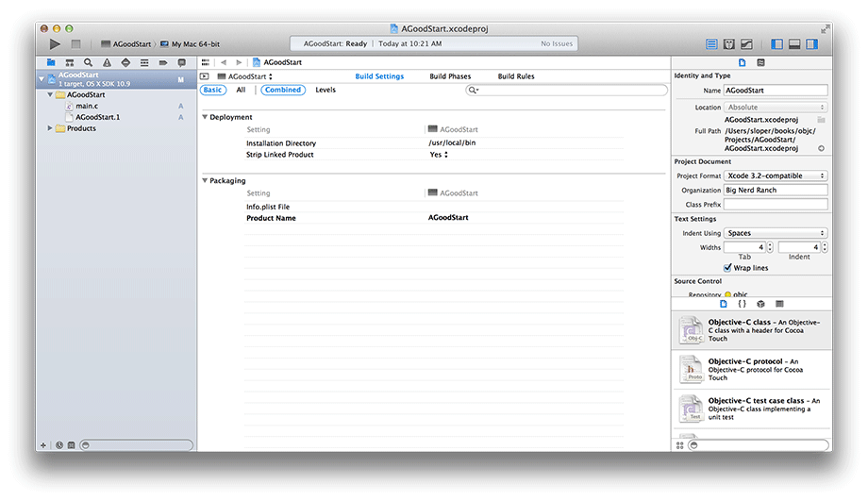Click the Class Prefix field
868x501 pixels.
[x=776, y=205]
